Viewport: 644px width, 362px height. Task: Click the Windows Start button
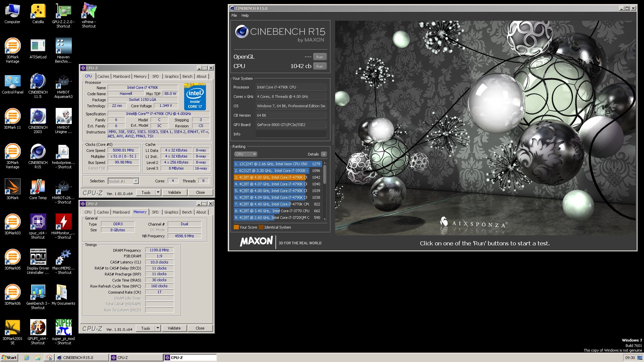coord(9,357)
